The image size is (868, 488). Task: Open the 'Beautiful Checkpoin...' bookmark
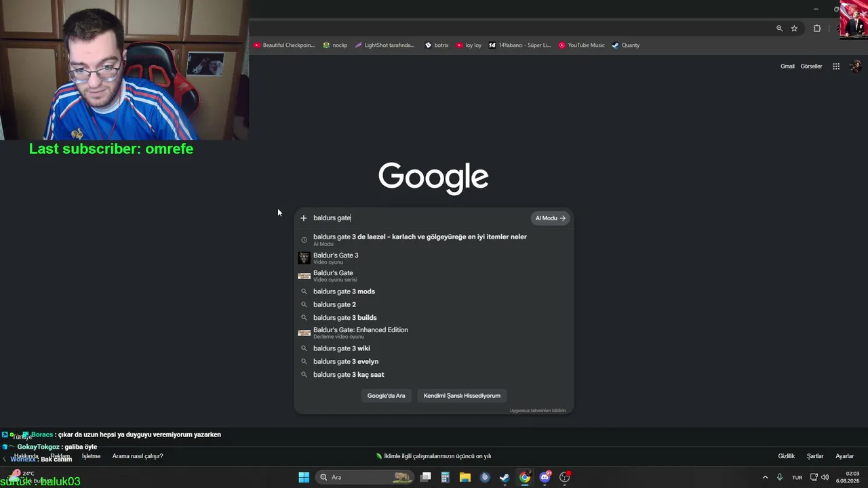click(284, 45)
